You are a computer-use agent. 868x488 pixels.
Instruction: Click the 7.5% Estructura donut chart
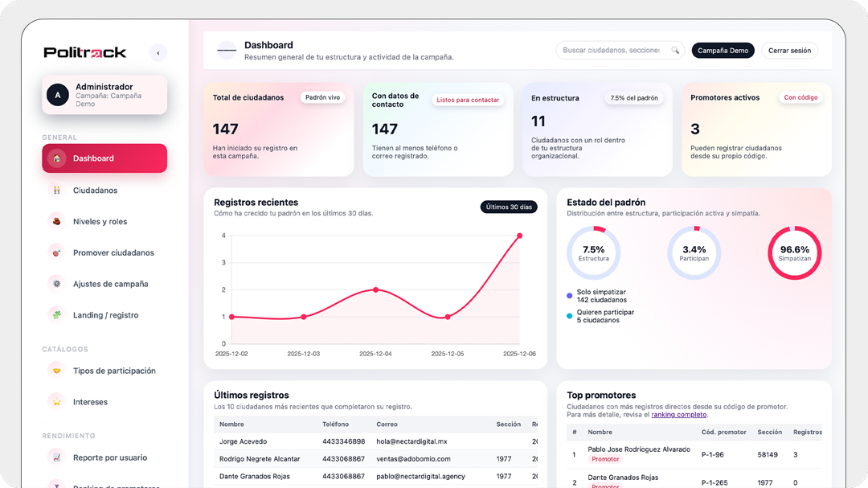[x=593, y=252]
